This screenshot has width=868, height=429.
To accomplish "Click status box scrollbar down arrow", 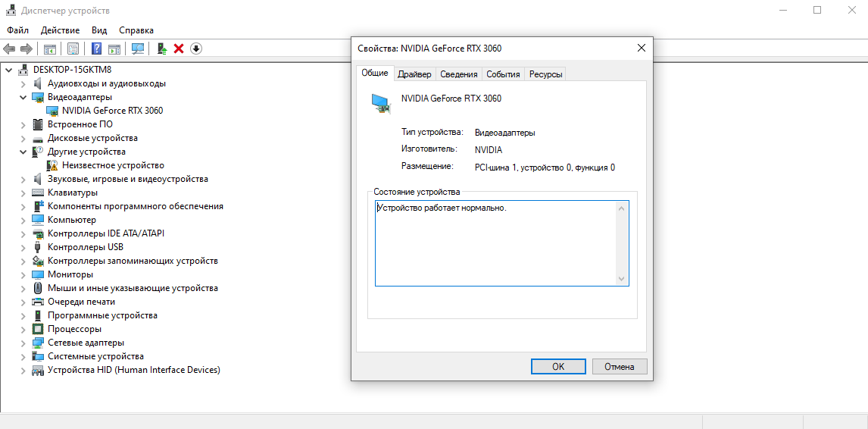I will [621, 278].
